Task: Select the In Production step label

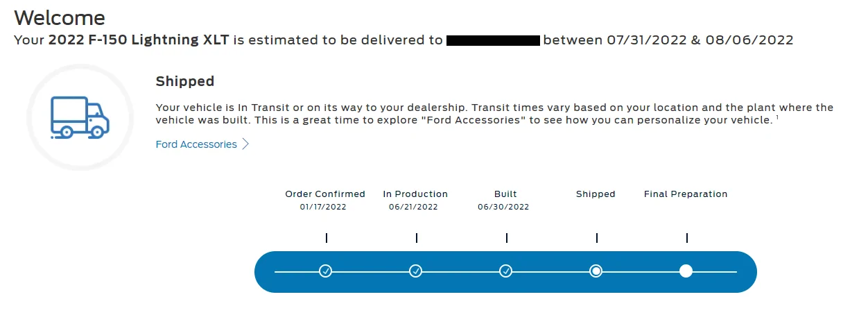Action: pos(415,194)
